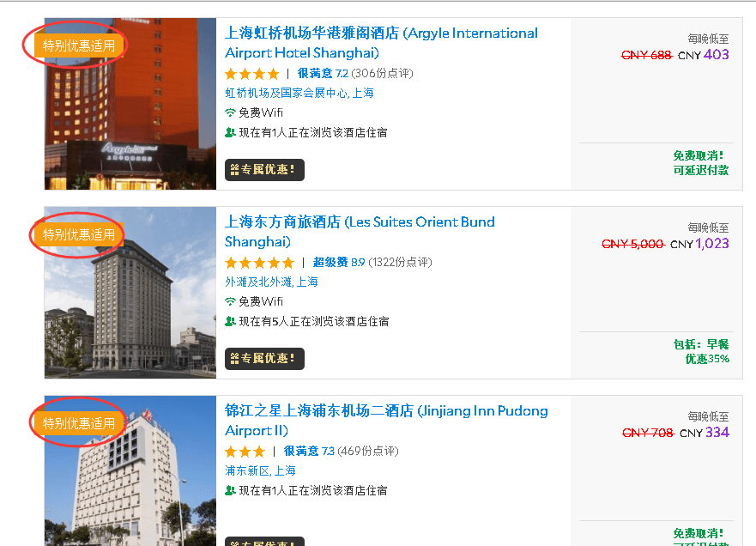
Task: Click 免费取消! text in Argyle listing
Action: click(699, 155)
